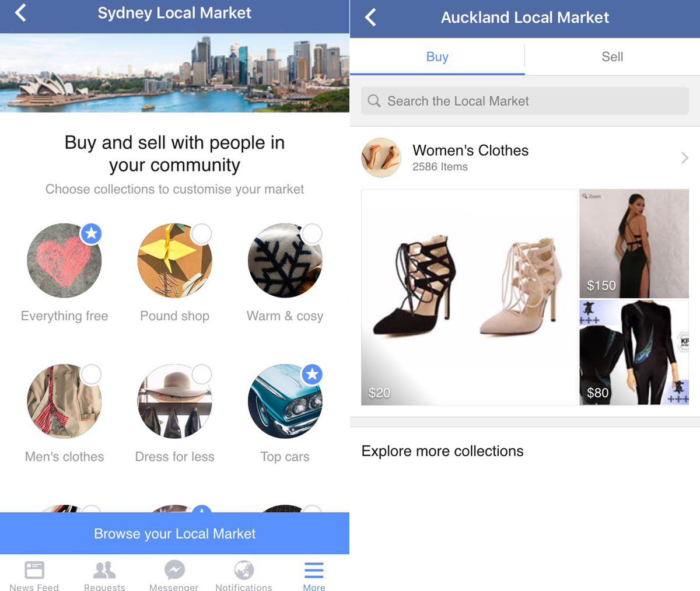The image size is (700, 591).
Task: Deselect the Everything free collection star
Action: click(91, 233)
